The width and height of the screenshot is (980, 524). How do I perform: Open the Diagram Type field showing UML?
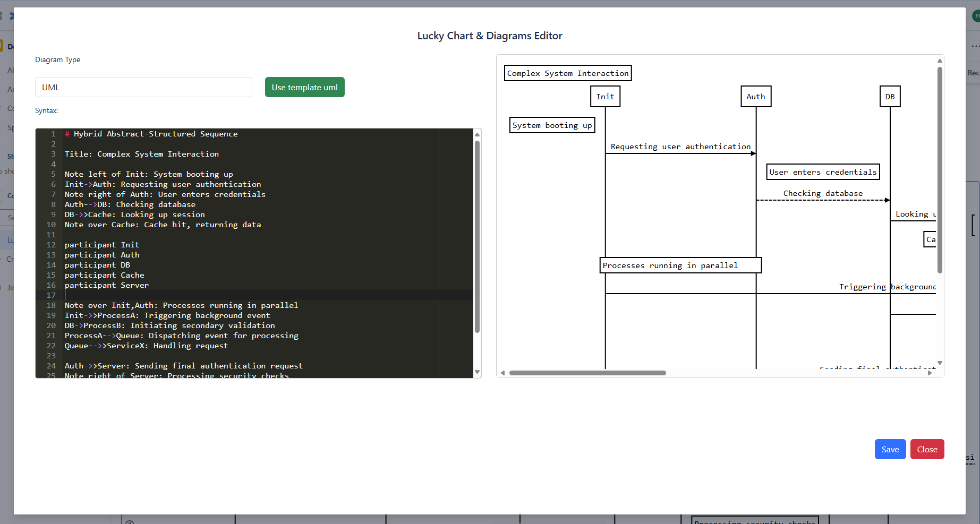coord(143,87)
